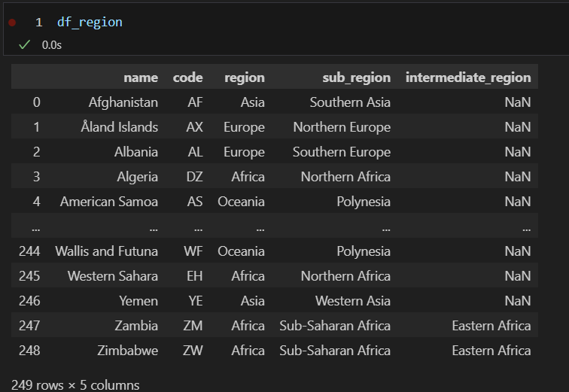This screenshot has width=569, height=392.
Task: Click the 249 rows × 5 columns summary
Action: [x=75, y=384]
